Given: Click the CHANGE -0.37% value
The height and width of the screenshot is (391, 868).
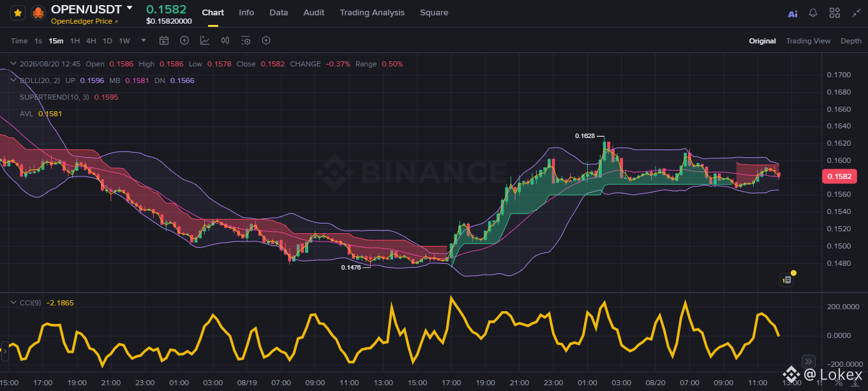Looking at the screenshot, I should click(x=338, y=64).
